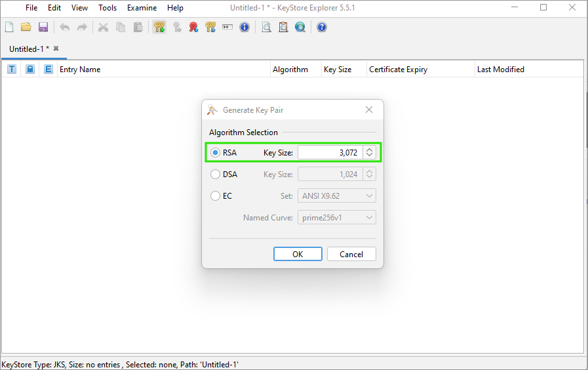The width and height of the screenshot is (588, 370).
Task: Click the Set KeyStore Password icon
Action: click(227, 27)
